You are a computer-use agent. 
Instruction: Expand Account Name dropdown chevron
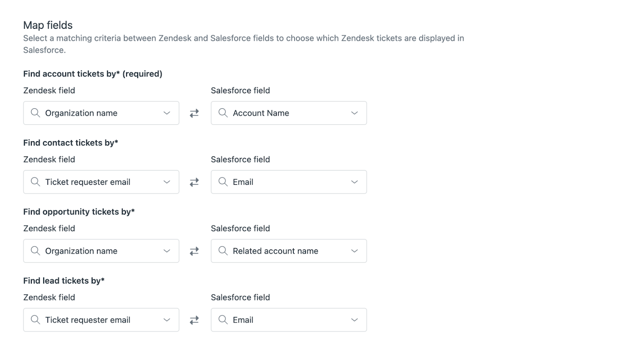pyautogui.click(x=354, y=113)
